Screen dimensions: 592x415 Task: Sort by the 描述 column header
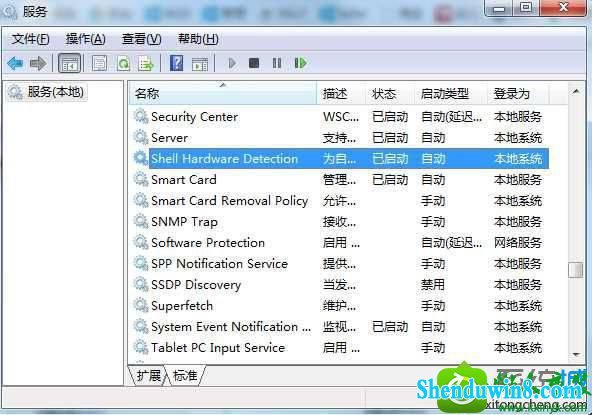[342, 93]
